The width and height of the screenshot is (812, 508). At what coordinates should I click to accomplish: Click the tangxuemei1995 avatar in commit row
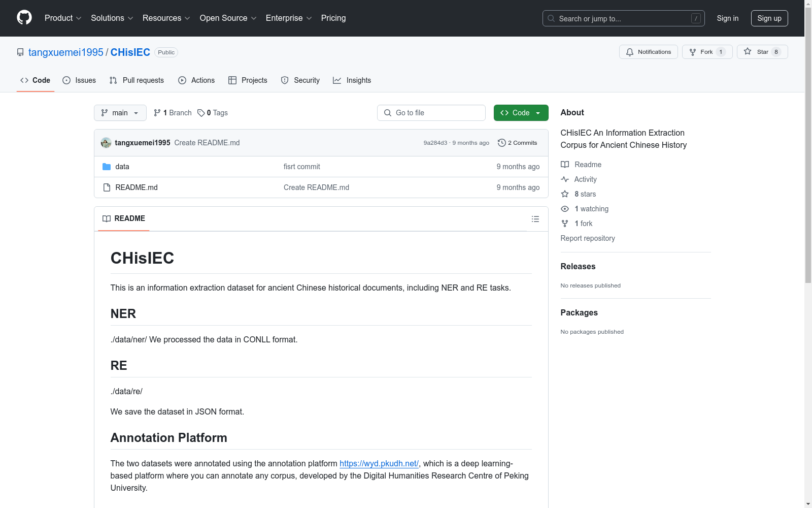coord(106,143)
